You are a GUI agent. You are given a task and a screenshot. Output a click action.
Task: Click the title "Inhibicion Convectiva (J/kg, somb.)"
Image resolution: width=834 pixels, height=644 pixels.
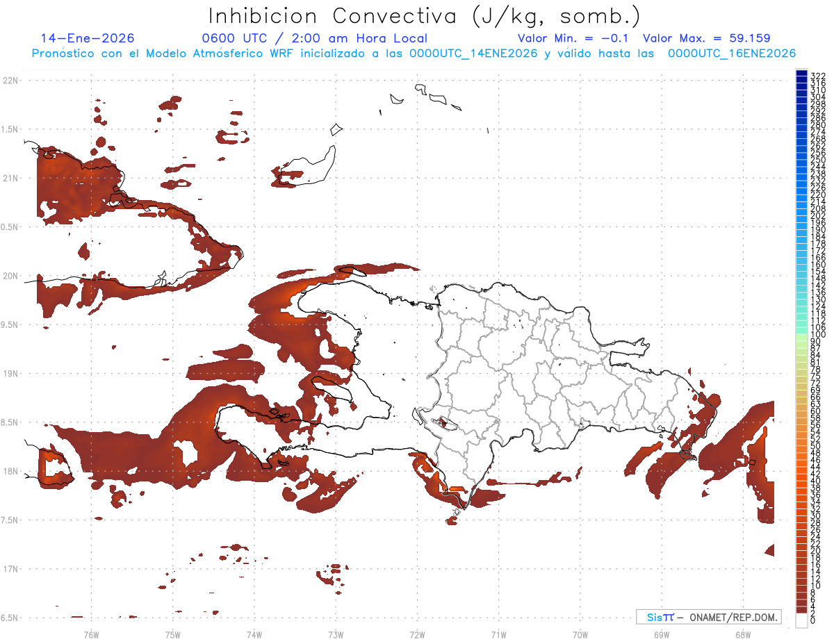(425, 16)
